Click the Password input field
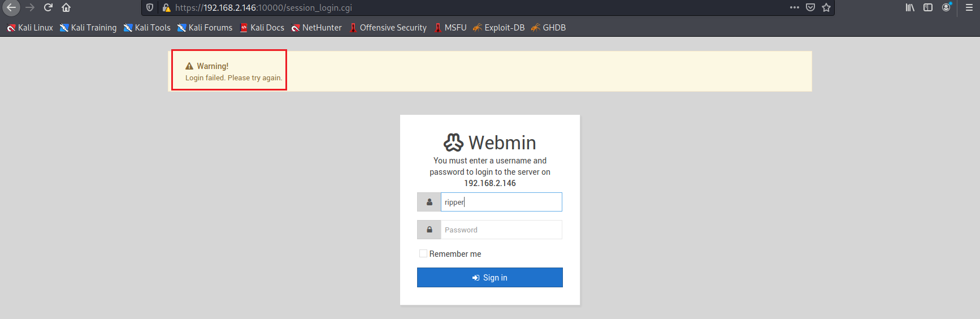This screenshot has width=980, height=319. point(501,230)
